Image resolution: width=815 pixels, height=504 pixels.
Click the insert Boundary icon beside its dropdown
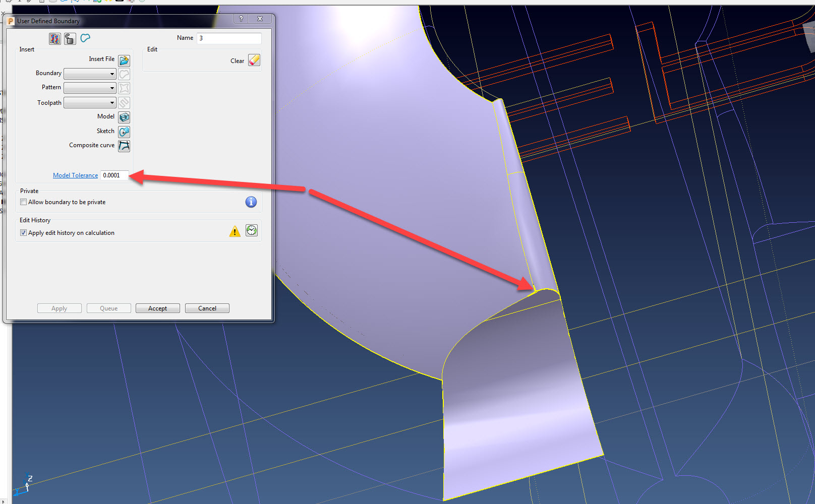(x=124, y=74)
